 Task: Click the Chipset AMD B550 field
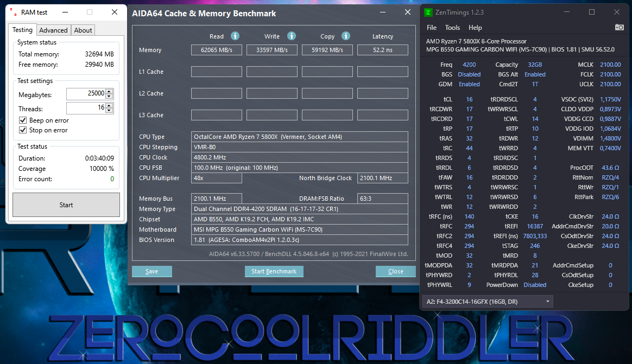[x=300, y=219]
